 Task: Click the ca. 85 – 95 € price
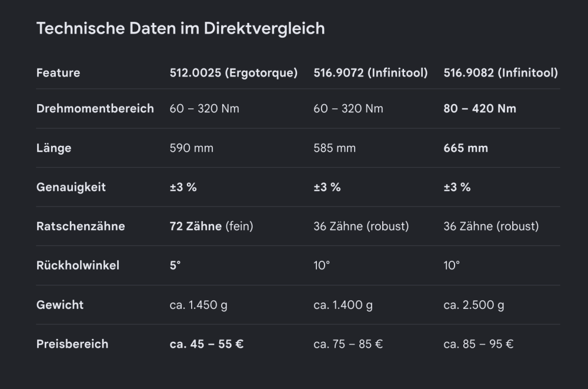[x=478, y=344]
